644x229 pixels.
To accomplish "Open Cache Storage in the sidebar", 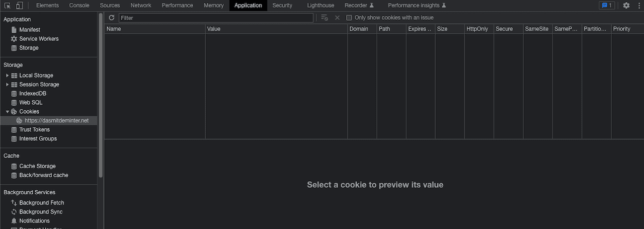I will click(37, 166).
